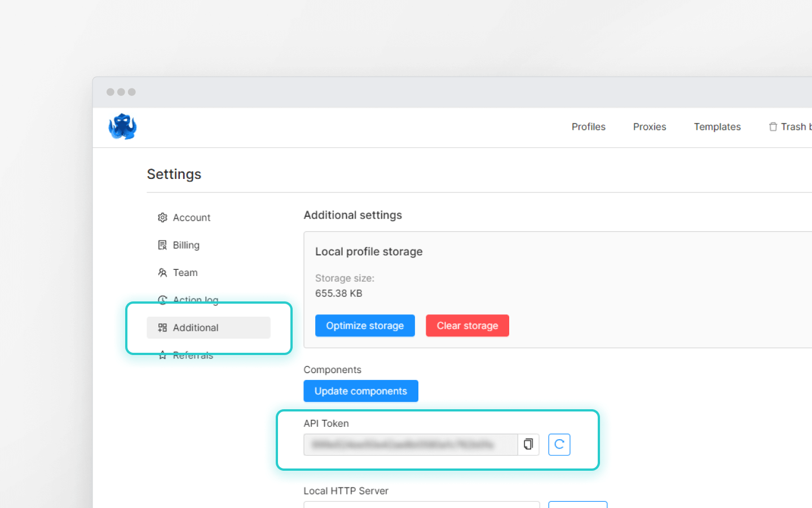812x508 pixels.
Task: Click the red Clear storage button
Action: click(467, 326)
